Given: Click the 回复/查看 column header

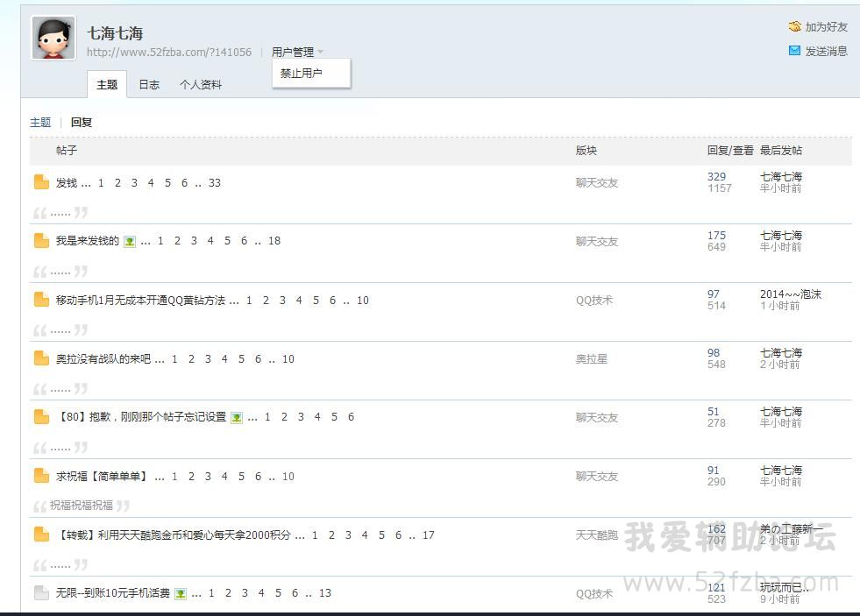Looking at the screenshot, I should click(730, 150).
